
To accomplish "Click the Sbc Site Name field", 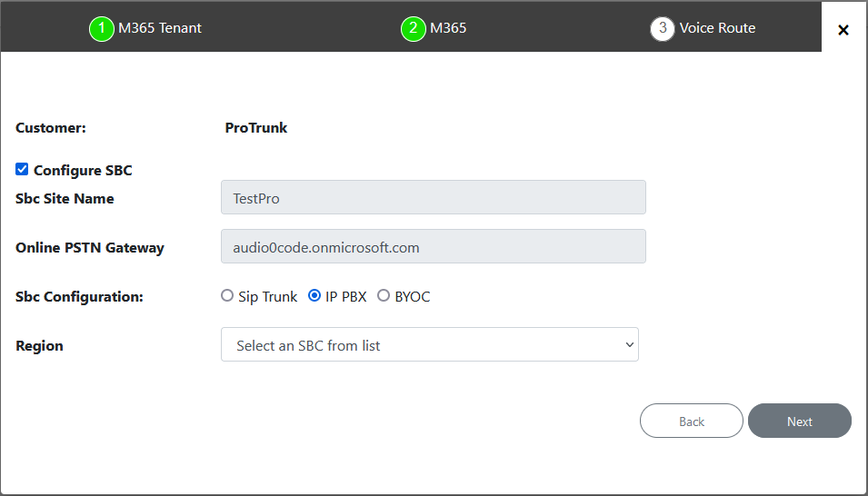I will pos(433,197).
